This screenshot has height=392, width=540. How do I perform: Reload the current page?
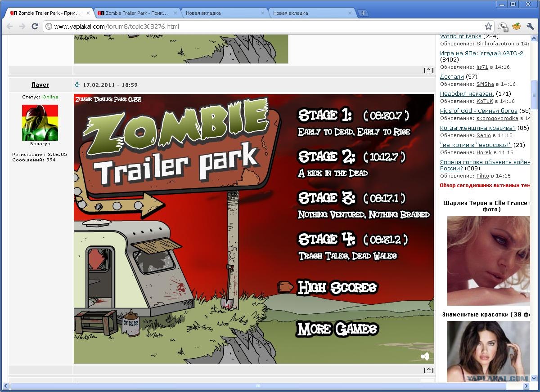click(35, 27)
